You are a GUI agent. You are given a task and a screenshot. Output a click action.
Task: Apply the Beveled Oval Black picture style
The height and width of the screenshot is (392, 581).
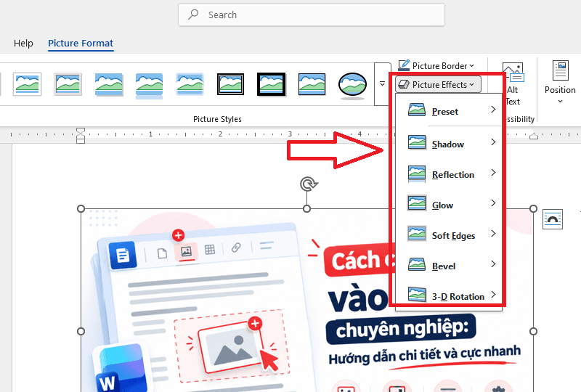(352, 85)
